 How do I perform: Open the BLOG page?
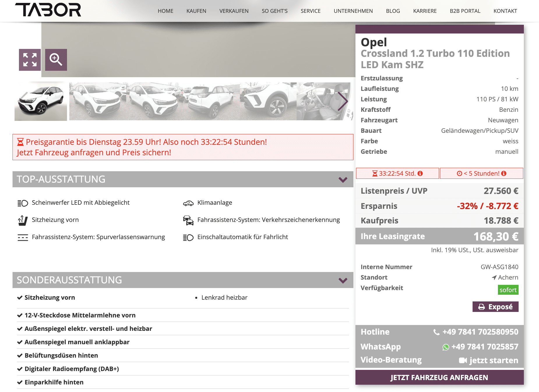(393, 11)
